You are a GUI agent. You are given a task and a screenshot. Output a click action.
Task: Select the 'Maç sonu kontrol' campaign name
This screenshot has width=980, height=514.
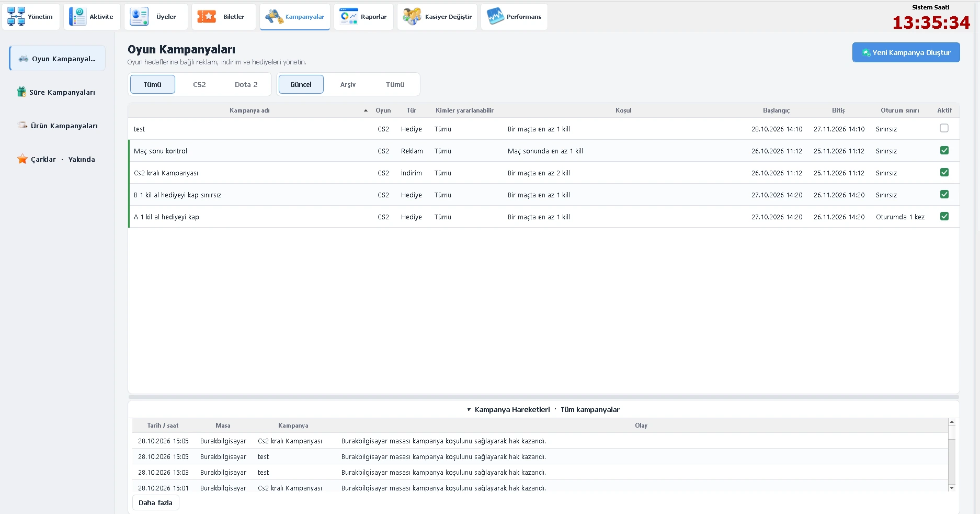[x=160, y=151]
